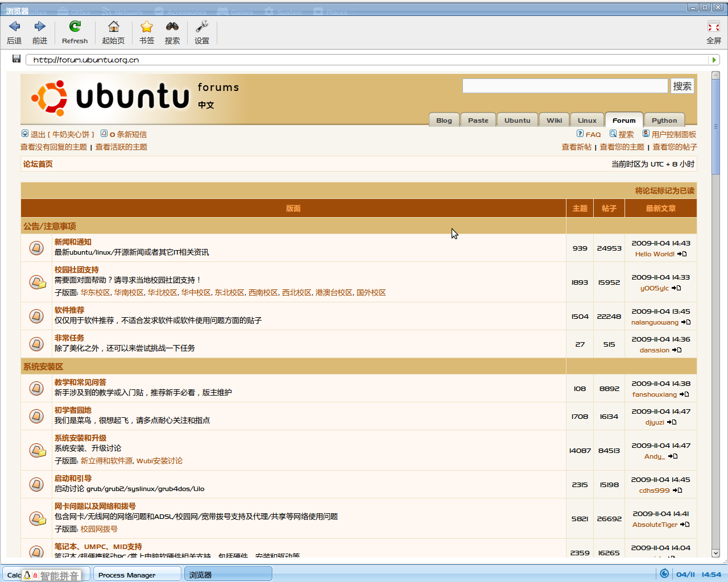
Task: Open the Linux tab
Action: pyautogui.click(x=587, y=120)
